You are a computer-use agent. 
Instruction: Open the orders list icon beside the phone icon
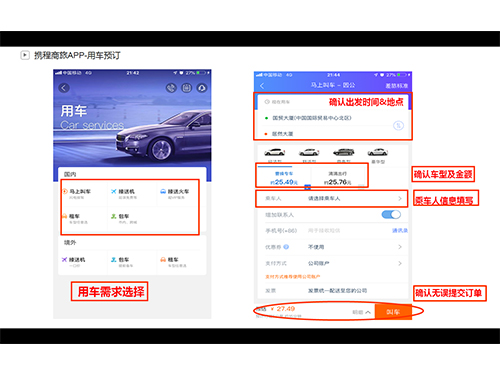(x=186, y=88)
